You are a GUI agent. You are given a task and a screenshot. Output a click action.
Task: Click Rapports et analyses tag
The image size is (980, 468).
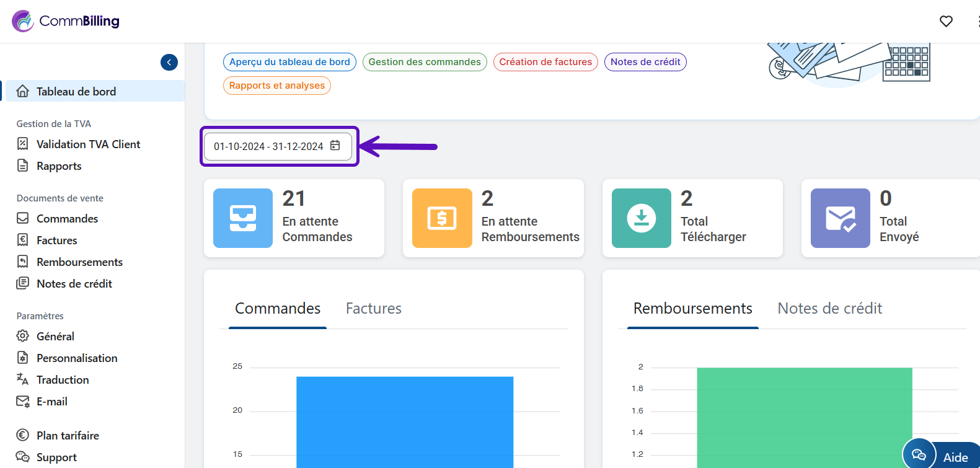pyautogui.click(x=277, y=86)
